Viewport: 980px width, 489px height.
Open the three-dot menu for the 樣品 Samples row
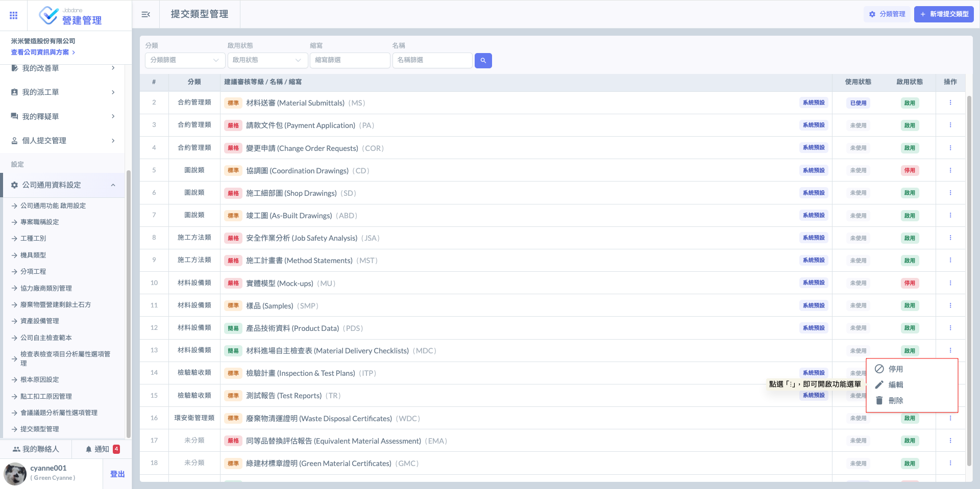pyautogui.click(x=950, y=305)
